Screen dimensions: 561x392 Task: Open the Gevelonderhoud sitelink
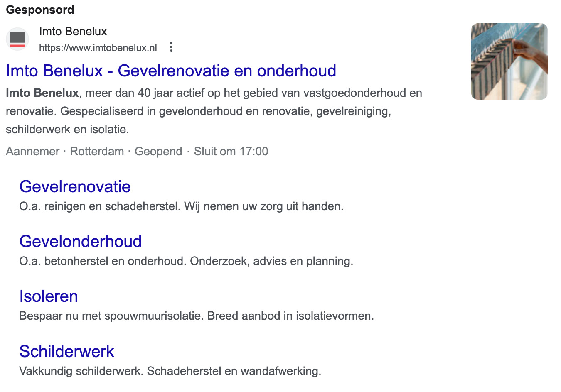[x=80, y=241]
